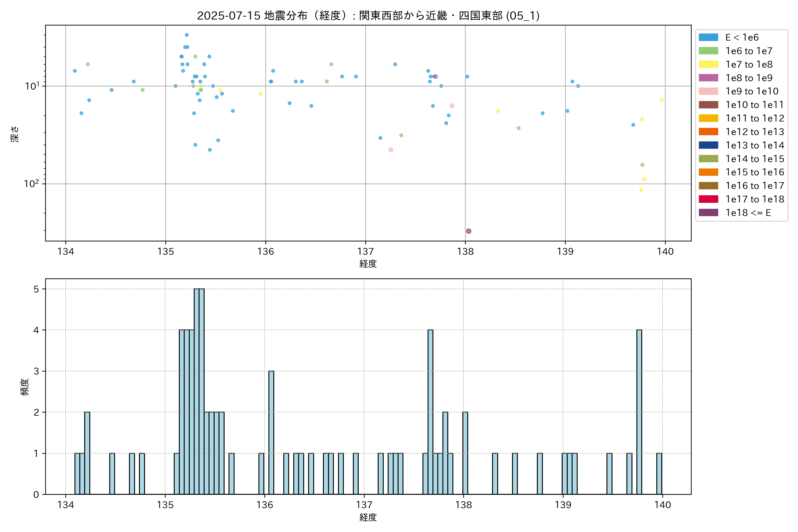This screenshot has height=532, width=798.
Task: Click the height-3 histogram bar near 136
Action: pyautogui.click(x=271, y=433)
